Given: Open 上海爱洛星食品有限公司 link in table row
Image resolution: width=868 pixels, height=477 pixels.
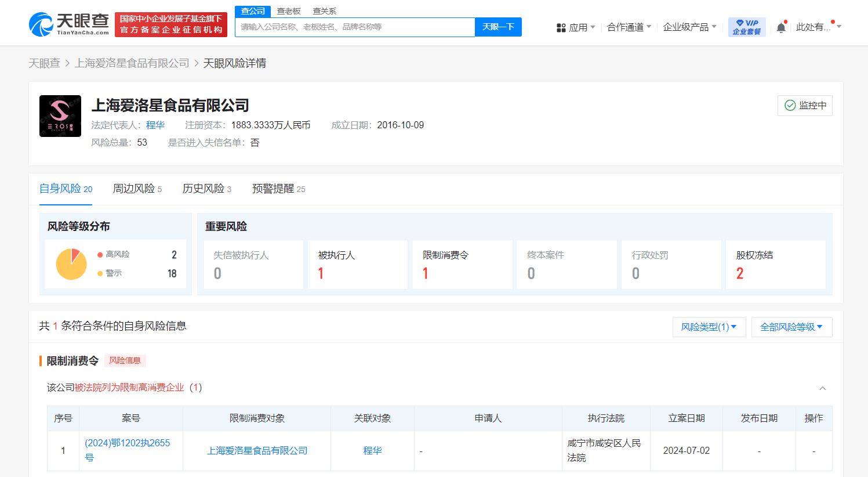Looking at the screenshot, I should coord(257,451).
